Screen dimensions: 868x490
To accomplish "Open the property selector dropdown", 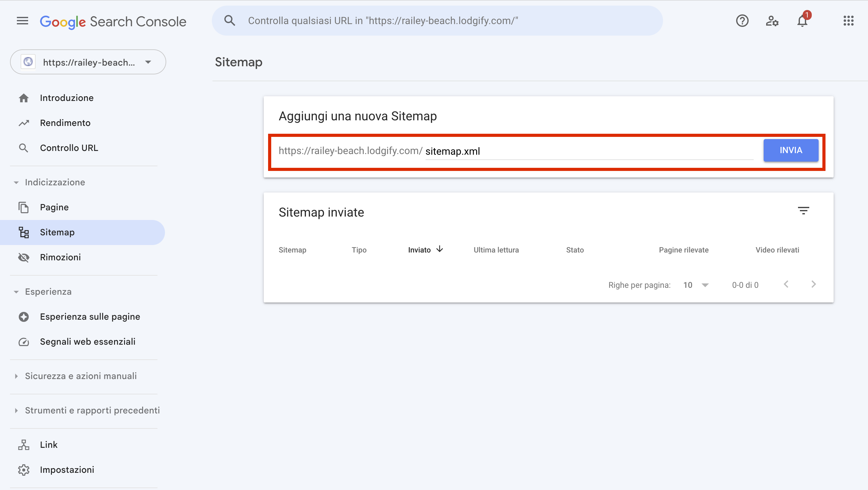I will pos(88,62).
